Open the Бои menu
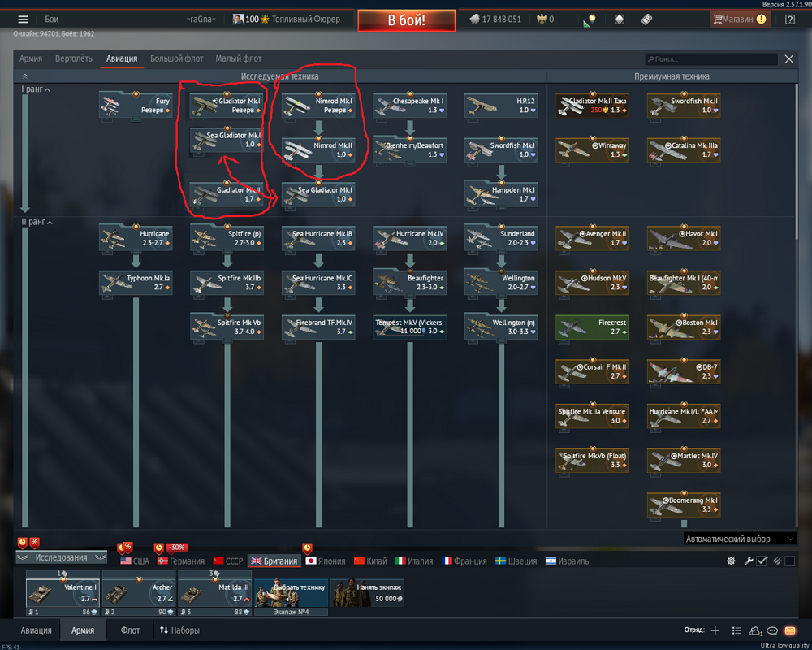The image size is (812, 650). (51, 19)
